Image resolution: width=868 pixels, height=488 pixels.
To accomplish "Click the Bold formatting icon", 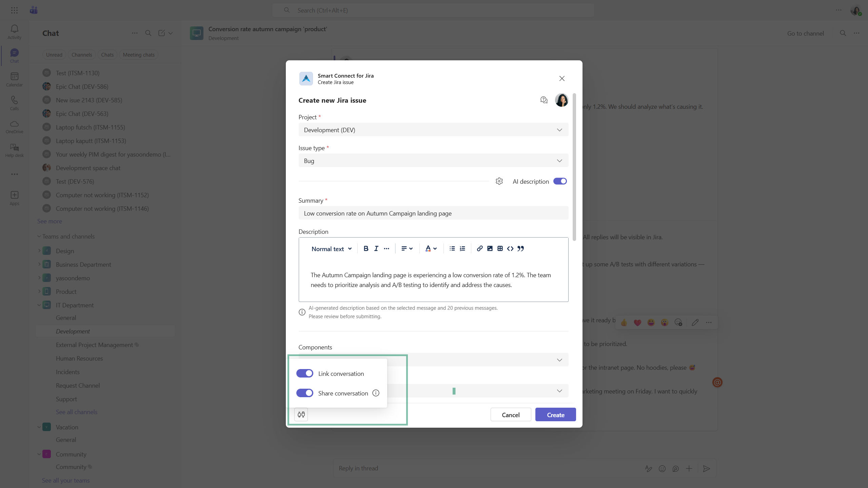I will coord(366,248).
